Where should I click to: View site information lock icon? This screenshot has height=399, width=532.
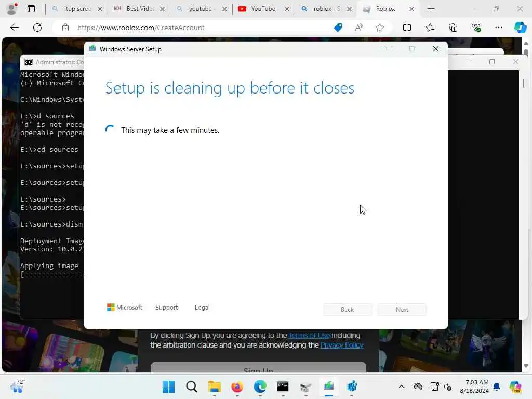coord(65,28)
